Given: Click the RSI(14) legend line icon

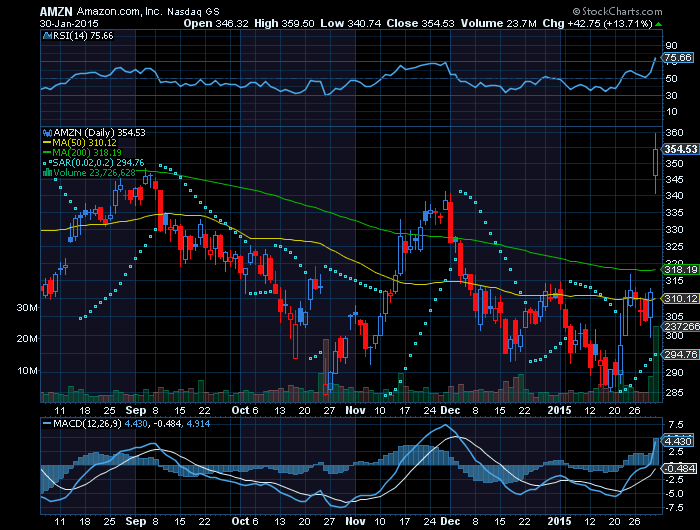Looking at the screenshot, I should pos(47,36).
